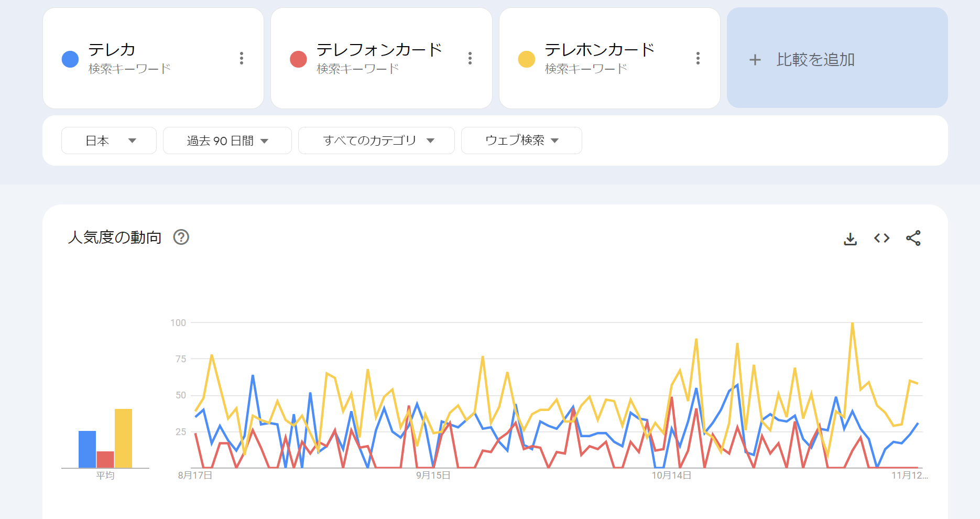
Task: Click the red dot for テレフォンカード
Action: (x=298, y=59)
